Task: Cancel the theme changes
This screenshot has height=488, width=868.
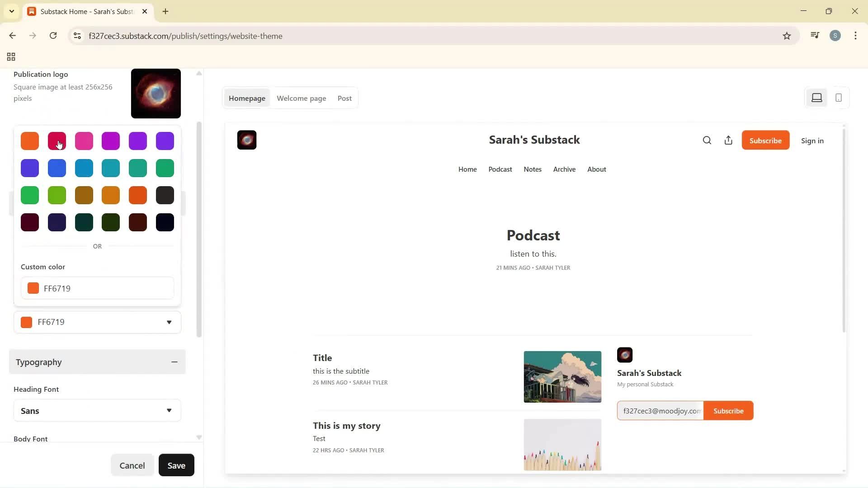Action: click(x=132, y=465)
